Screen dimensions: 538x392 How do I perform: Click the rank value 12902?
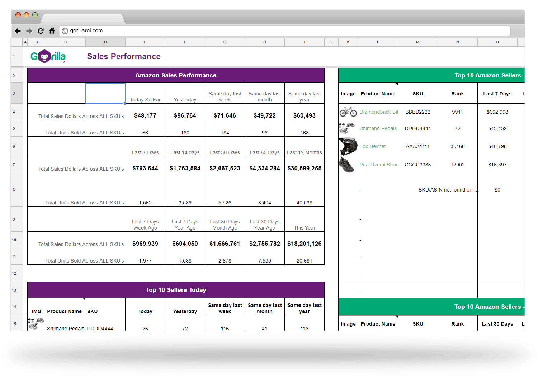pos(458,165)
